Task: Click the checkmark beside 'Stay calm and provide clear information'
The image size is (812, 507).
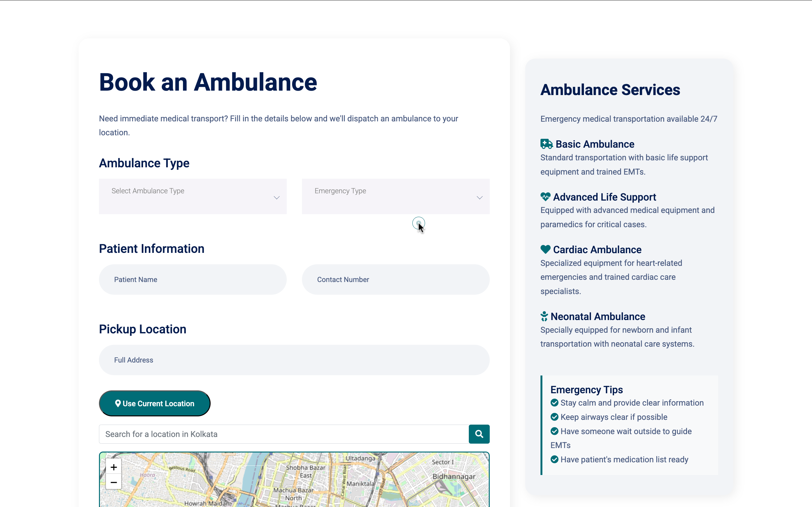Action: pyautogui.click(x=554, y=403)
